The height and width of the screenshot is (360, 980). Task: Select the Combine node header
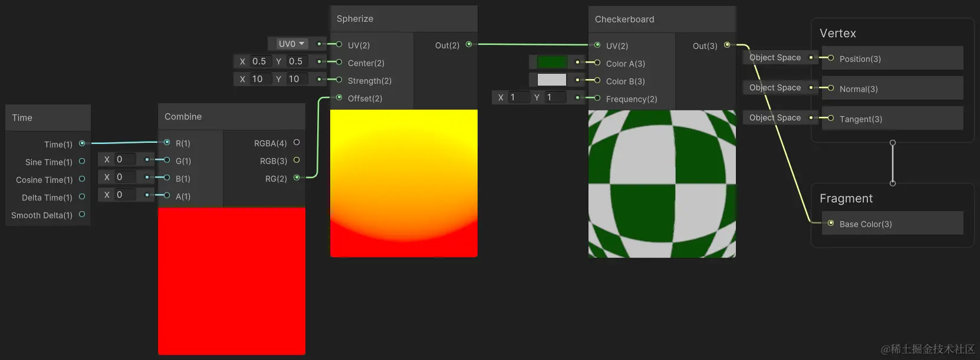[x=232, y=117]
